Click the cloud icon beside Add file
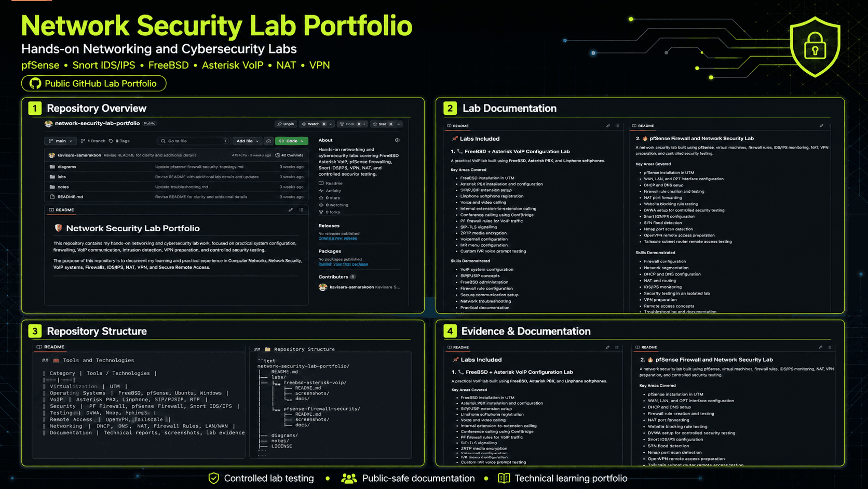The width and height of the screenshot is (868, 489). (268, 141)
